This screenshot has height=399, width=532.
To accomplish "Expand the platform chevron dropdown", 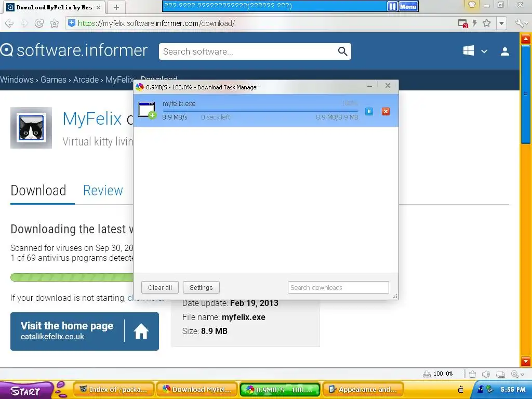I will pos(484,51).
